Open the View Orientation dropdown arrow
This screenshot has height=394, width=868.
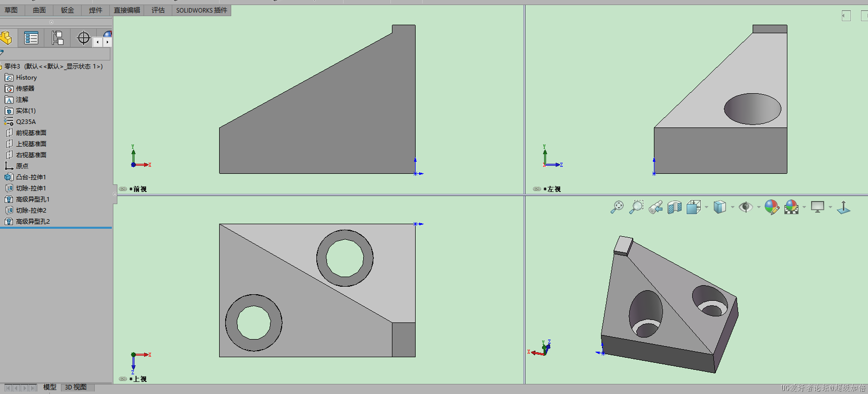pyautogui.click(x=706, y=207)
